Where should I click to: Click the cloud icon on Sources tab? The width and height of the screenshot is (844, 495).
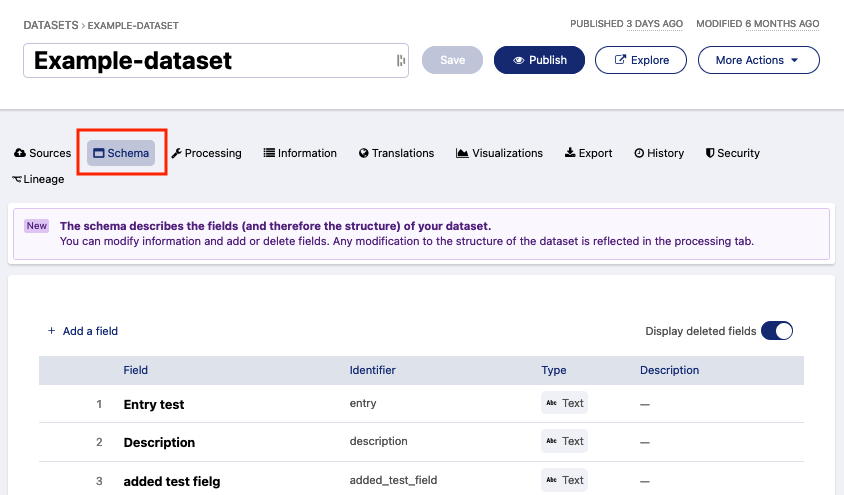click(x=20, y=153)
